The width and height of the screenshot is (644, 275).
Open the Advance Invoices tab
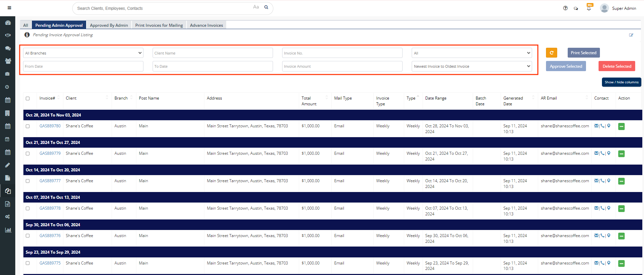206,25
